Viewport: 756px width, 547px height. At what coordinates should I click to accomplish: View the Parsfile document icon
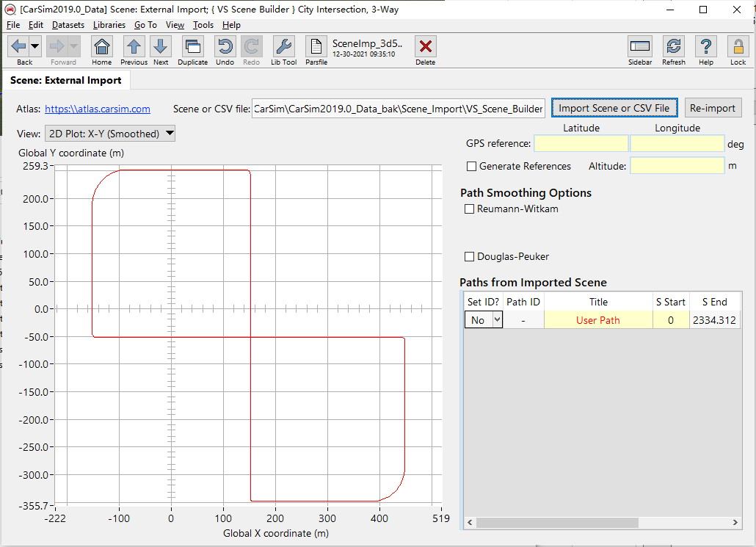(316, 47)
